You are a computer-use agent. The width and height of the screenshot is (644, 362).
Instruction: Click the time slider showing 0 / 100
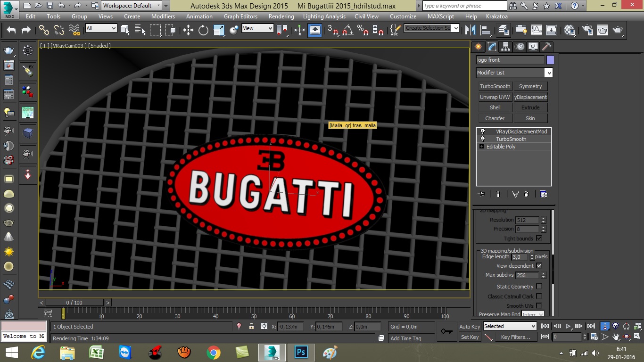tap(74, 303)
